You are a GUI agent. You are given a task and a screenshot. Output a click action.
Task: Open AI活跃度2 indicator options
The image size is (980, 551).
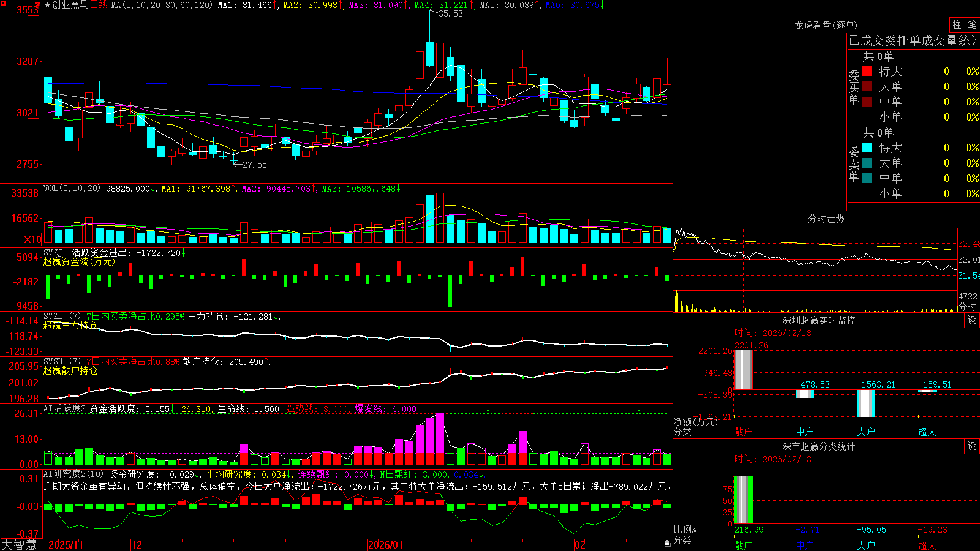[x=66, y=409]
